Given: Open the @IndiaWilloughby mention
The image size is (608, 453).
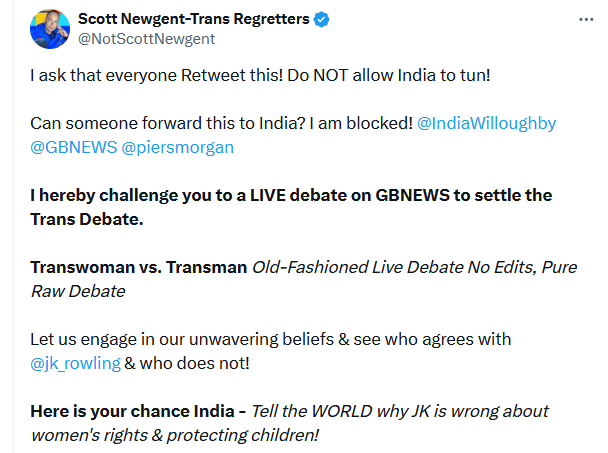Looking at the screenshot, I should point(485,123).
